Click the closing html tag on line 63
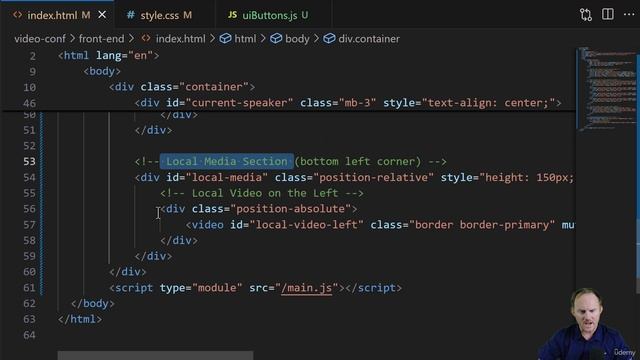The height and width of the screenshot is (360, 640). click(80, 319)
